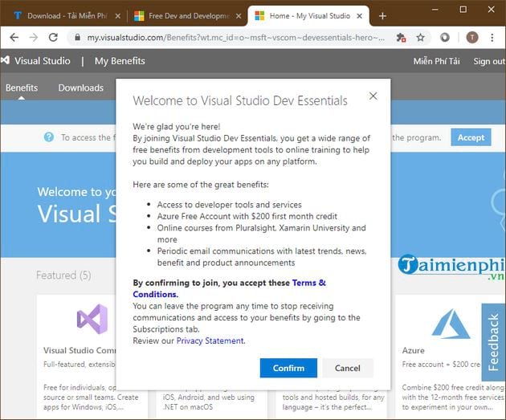506x420 pixels.
Task: Open the Benefits page tab
Action: pyautogui.click(x=22, y=88)
